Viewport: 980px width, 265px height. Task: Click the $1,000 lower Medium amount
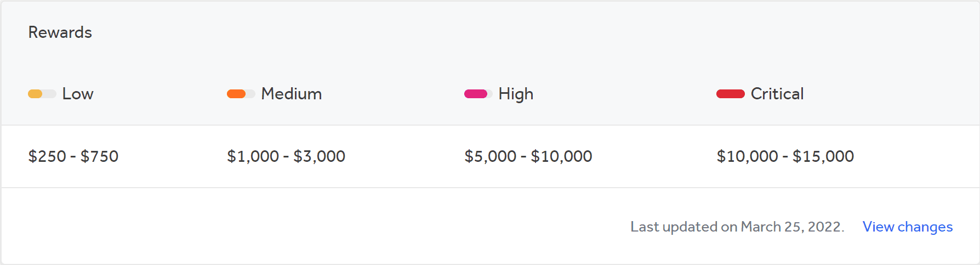click(253, 156)
